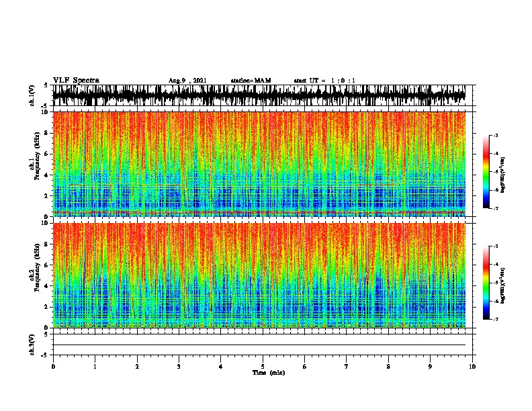The width and height of the screenshot is (532, 411).
Task: Click time axis tick label "8"
Action: pos(388,367)
